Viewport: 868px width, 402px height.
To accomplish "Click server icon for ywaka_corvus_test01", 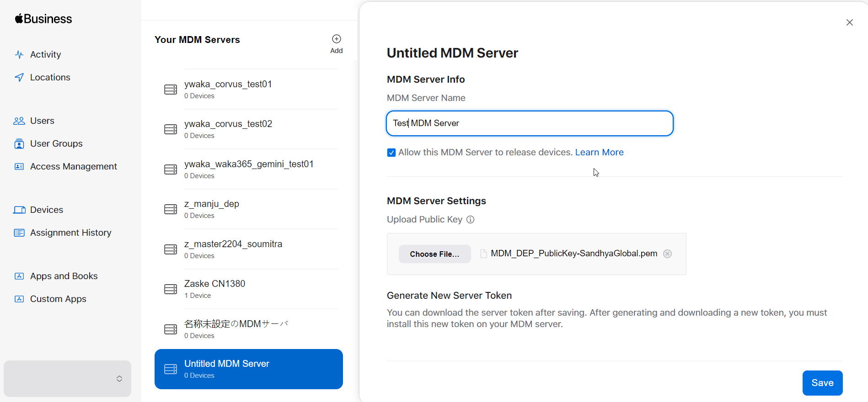I will 171,90.
